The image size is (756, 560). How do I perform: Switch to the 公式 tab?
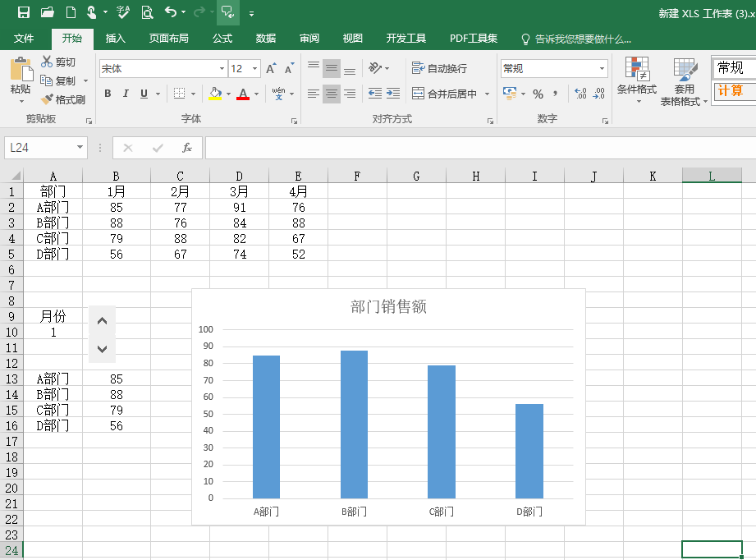point(222,38)
